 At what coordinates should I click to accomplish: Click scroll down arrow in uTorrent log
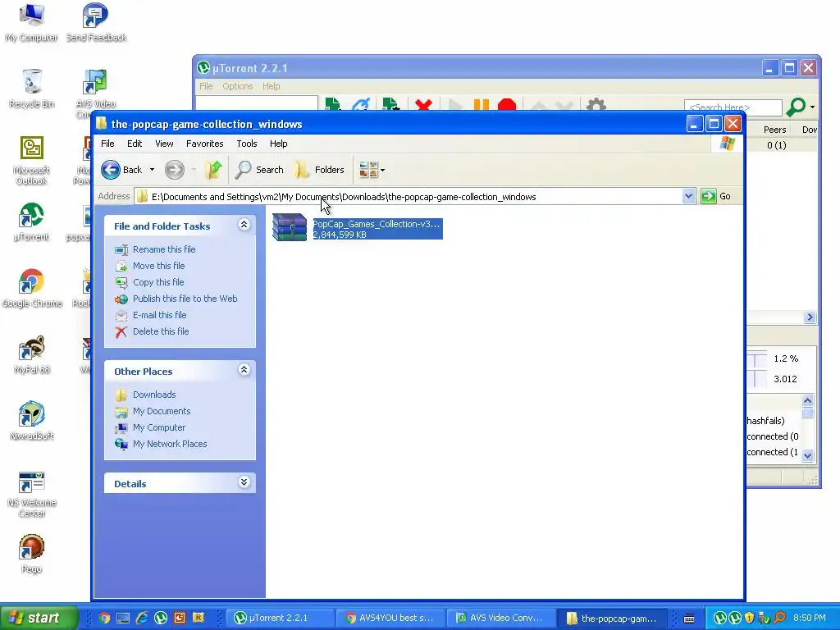(x=808, y=455)
